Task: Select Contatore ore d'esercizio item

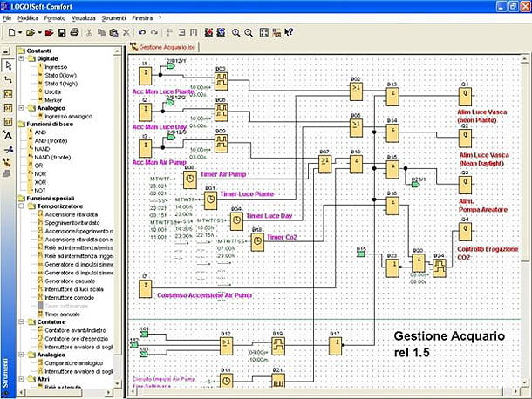Action: point(77,339)
